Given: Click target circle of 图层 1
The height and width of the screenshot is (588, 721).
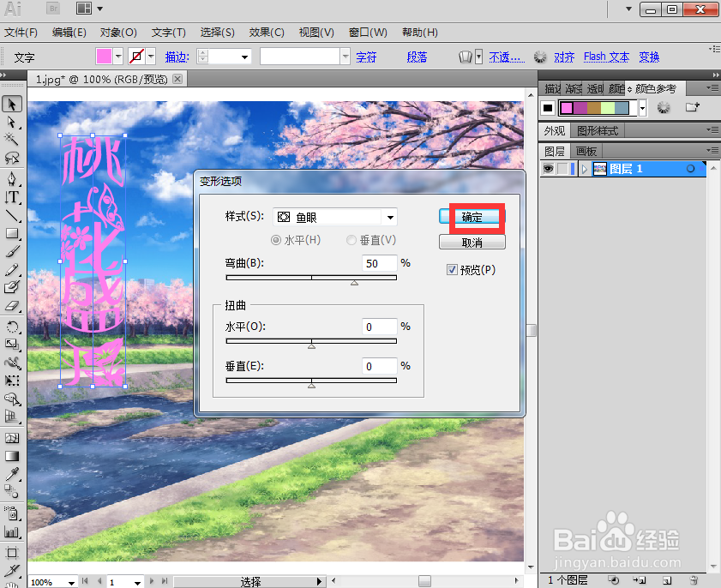Looking at the screenshot, I should point(690,169).
